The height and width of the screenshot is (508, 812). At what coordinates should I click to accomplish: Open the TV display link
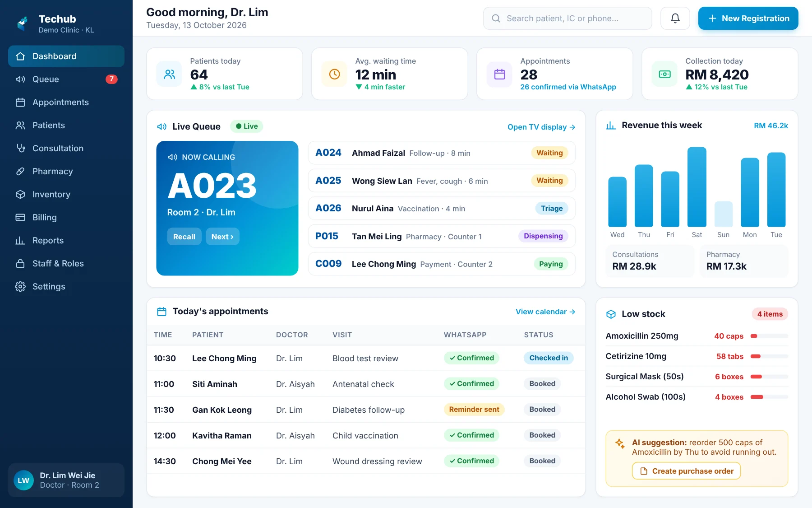(541, 127)
